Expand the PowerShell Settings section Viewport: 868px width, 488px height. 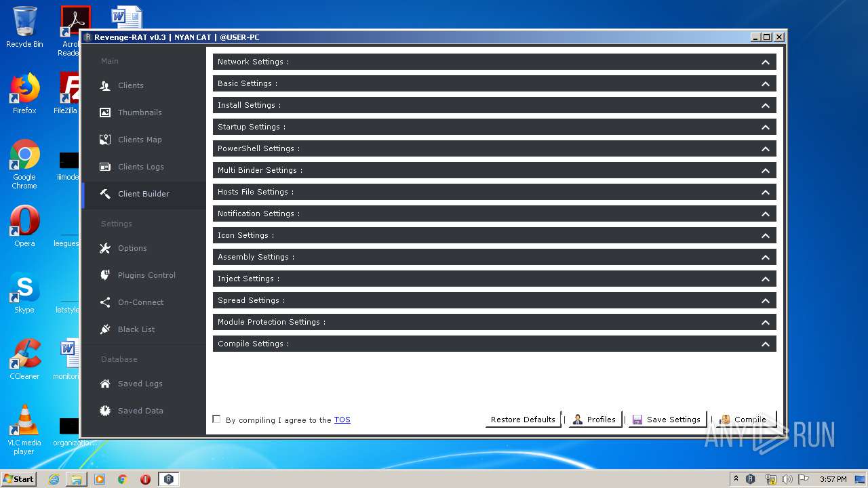click(494, 148)
